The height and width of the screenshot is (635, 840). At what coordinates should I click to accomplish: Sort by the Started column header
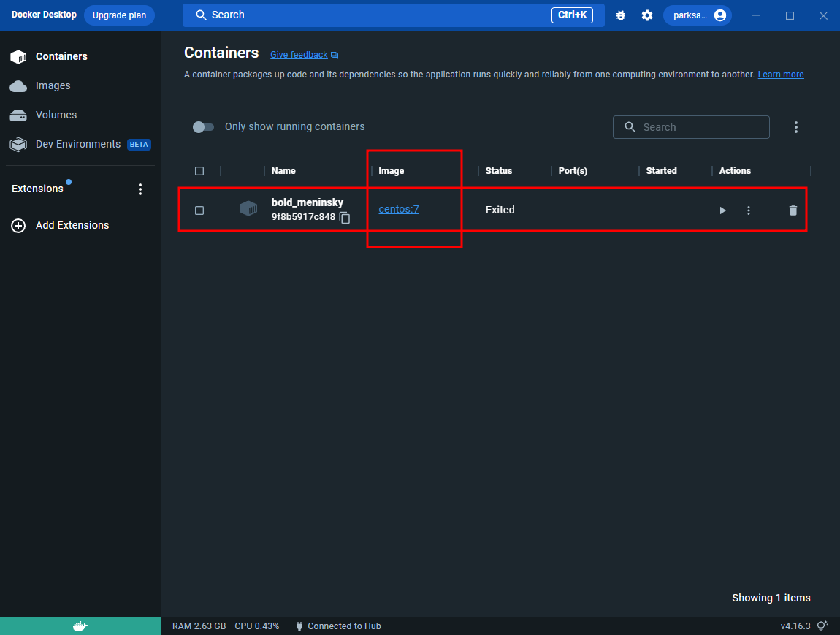click(x=661, y=171)
